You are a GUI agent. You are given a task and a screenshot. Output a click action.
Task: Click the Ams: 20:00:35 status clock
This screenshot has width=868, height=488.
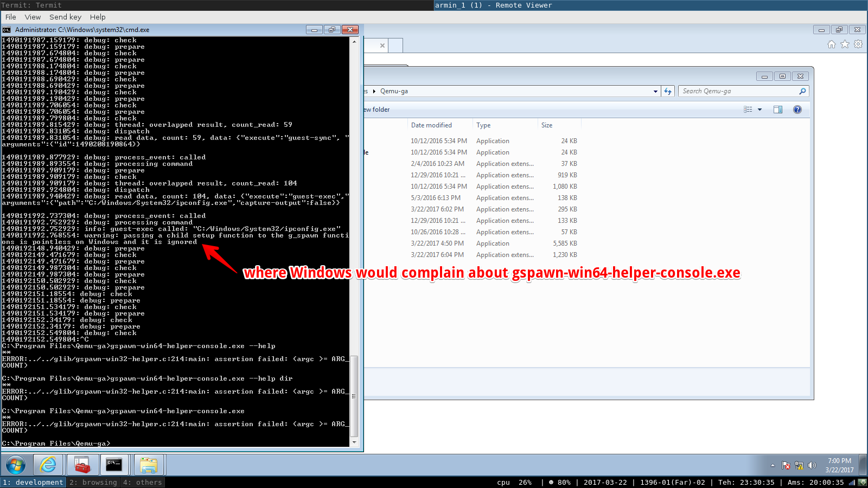click(x=816, y=482)
